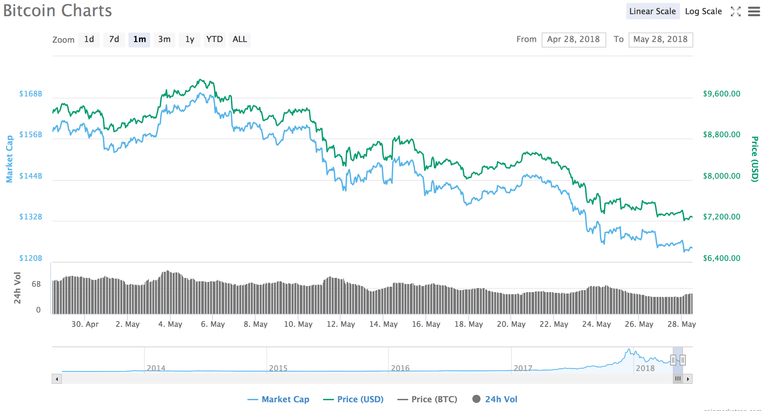The width and height of the screenshot is (768, 411).
Task: Click the navigator scrollbar thumb
Action: pyautogui.click(x=678, y=379)
